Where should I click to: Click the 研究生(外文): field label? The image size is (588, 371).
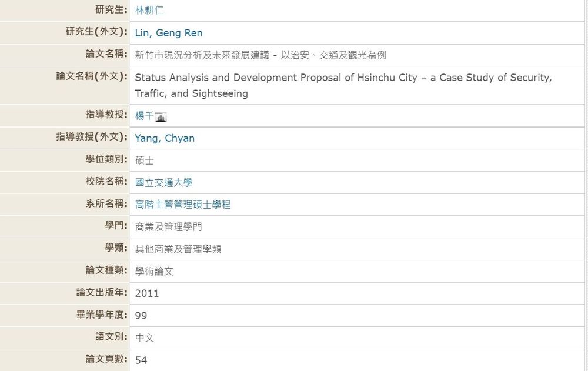click(97, 32)
